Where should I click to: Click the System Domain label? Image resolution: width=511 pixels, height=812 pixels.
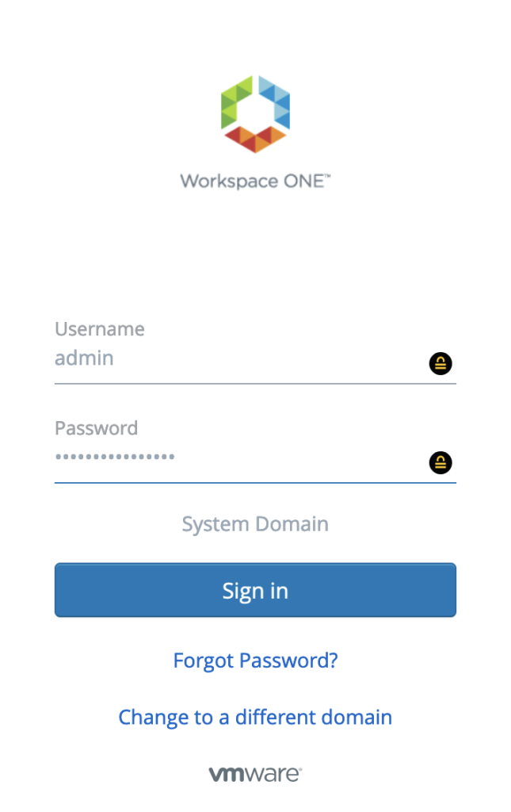click(255, 524)
